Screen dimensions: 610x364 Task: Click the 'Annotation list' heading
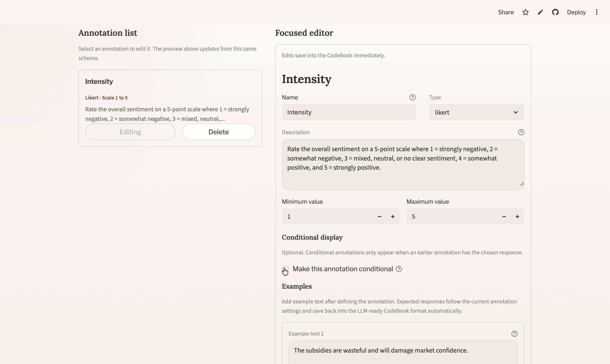[x=108, y=33]
